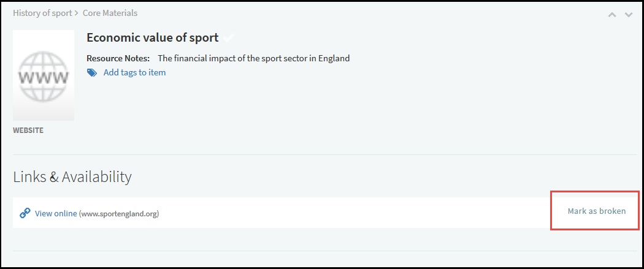Mark the link as broken

coord(596,211)
